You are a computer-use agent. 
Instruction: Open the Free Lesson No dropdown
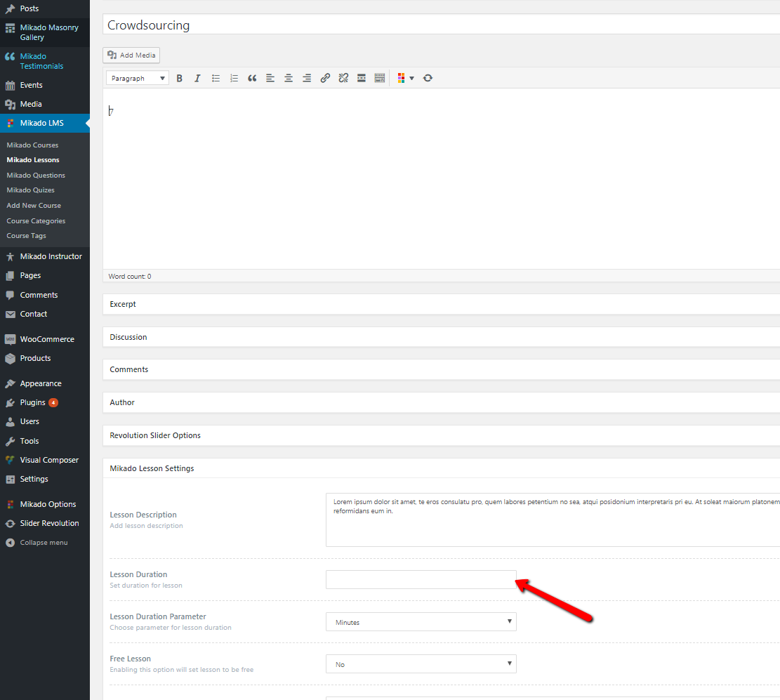(x=421, y=664)
